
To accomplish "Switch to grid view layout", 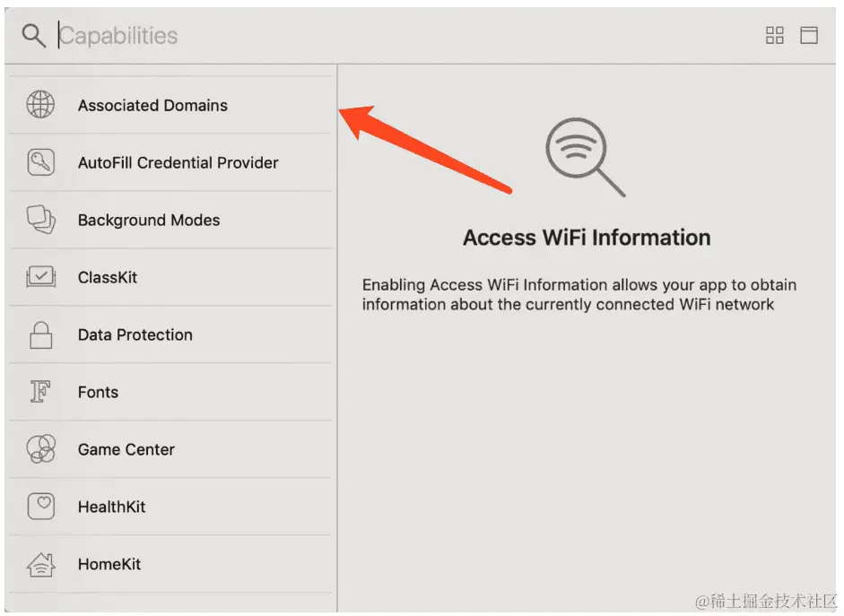I will (775, 36).
